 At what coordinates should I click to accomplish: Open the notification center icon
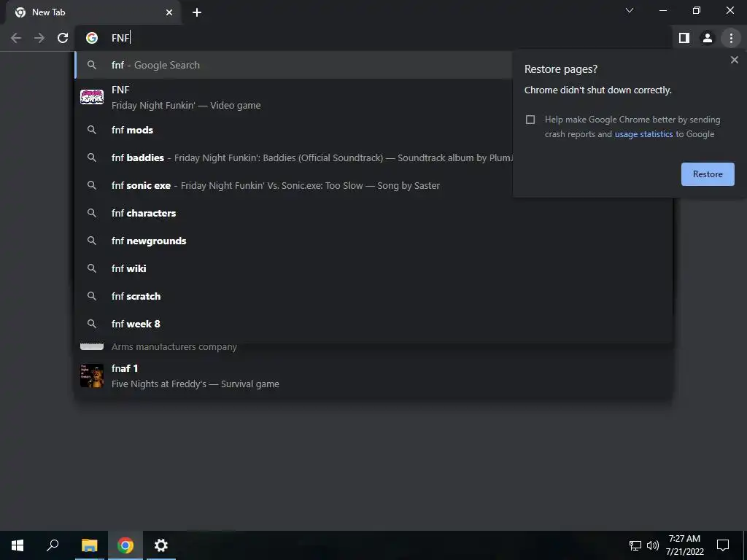(723, 545)
